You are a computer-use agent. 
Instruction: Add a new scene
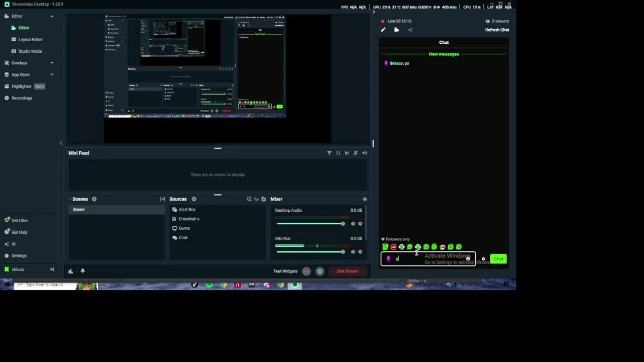(94, 199)
